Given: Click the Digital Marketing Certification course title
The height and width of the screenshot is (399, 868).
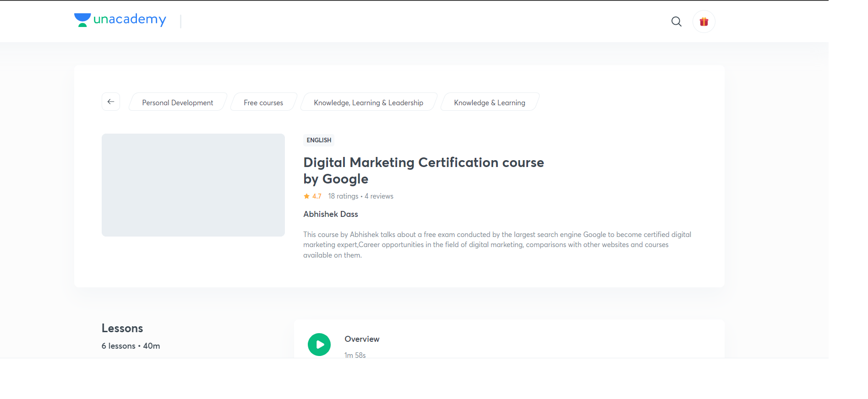Looking at the screenshot, I should (x=423, y=170).
